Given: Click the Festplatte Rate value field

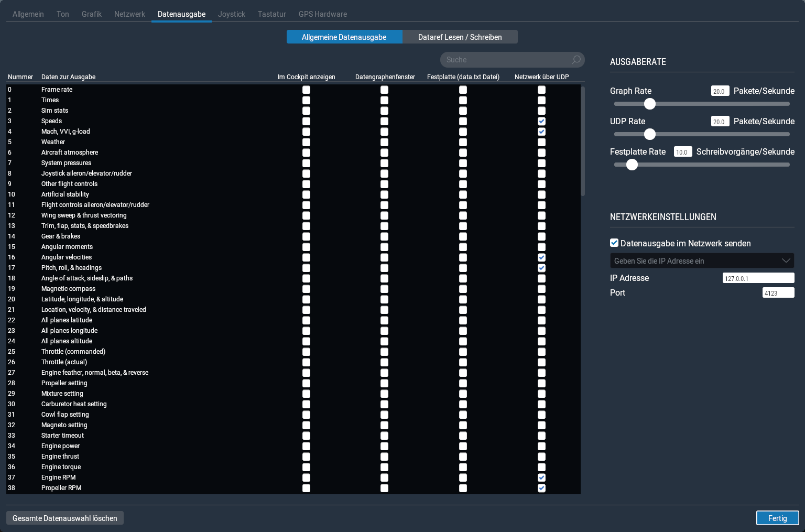Looking at the screenshot, I should (x=683, y=151).
